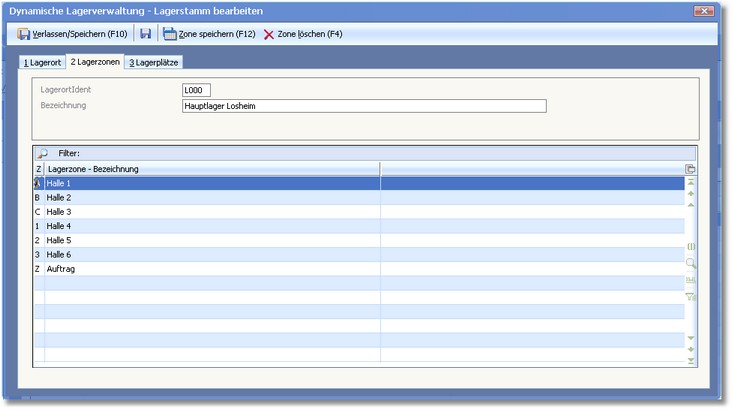Click the standalone floppy disk save icon
Image resolution: width=732 pixels, height=410 pixels.
[x=145, y=34]
